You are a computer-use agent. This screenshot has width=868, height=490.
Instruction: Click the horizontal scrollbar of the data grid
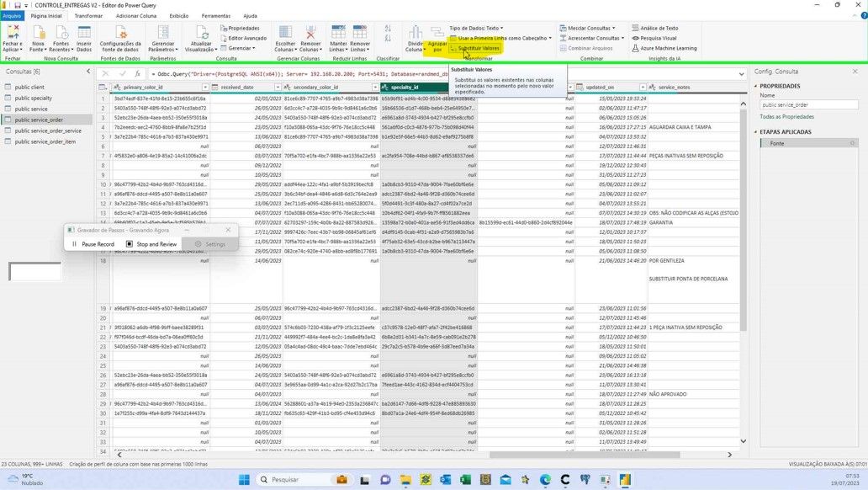(x=585, y=455)
